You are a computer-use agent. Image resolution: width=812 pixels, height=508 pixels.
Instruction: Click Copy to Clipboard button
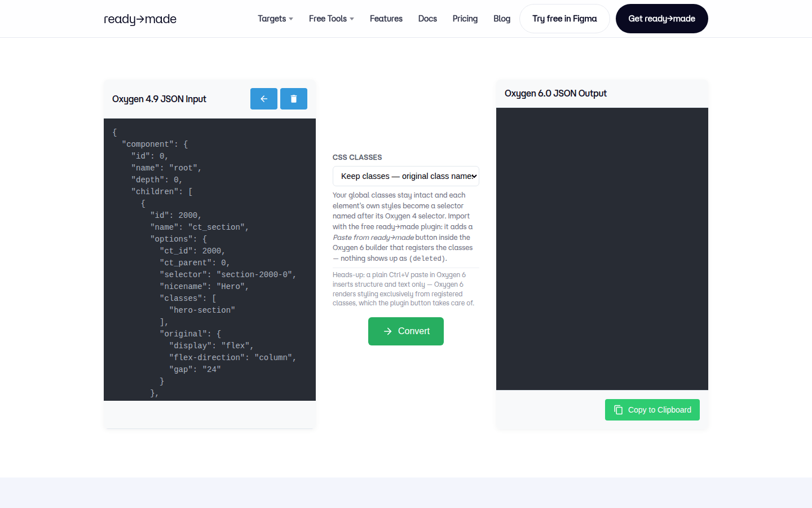(652, 410)
